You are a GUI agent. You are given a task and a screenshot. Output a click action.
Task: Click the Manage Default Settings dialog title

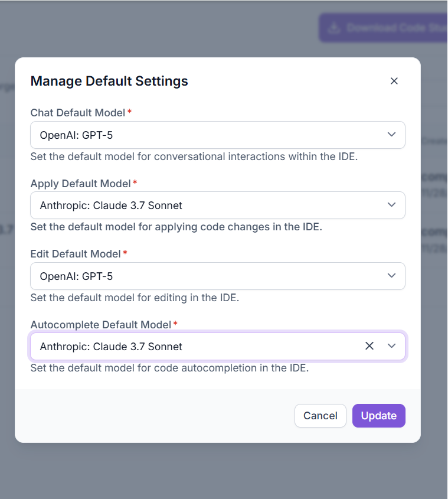click(x=109, y=81)
